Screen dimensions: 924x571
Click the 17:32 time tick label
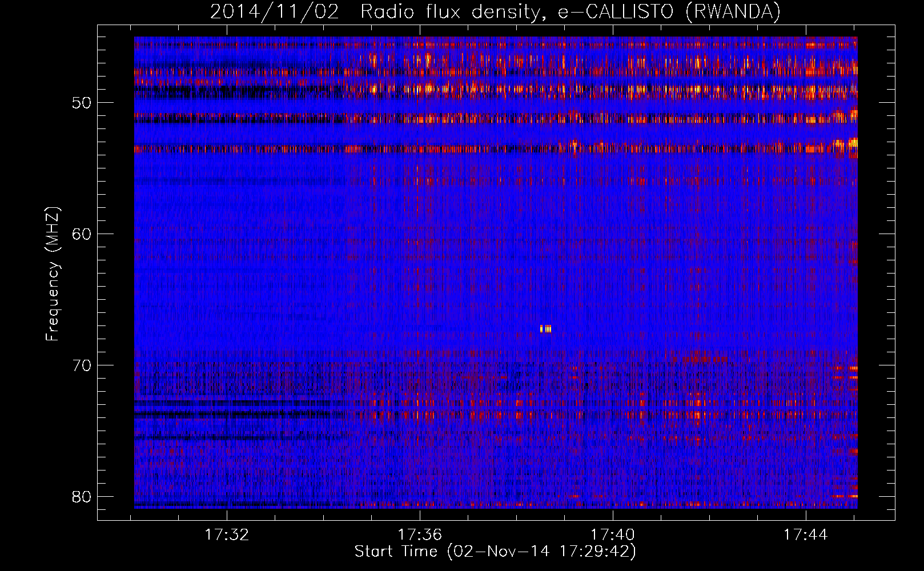point(227,535)
